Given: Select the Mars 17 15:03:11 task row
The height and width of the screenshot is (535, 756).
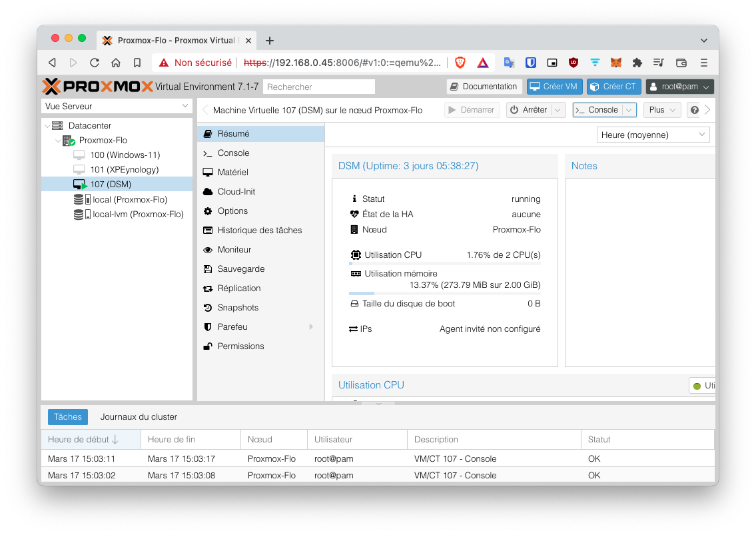Looking at the screenshot, I should 378,458.
